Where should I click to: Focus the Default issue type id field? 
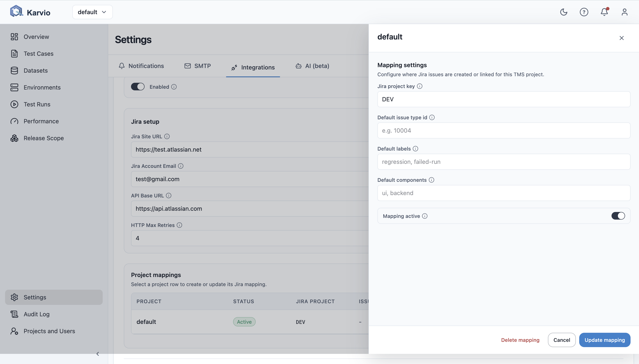[504, 130]
